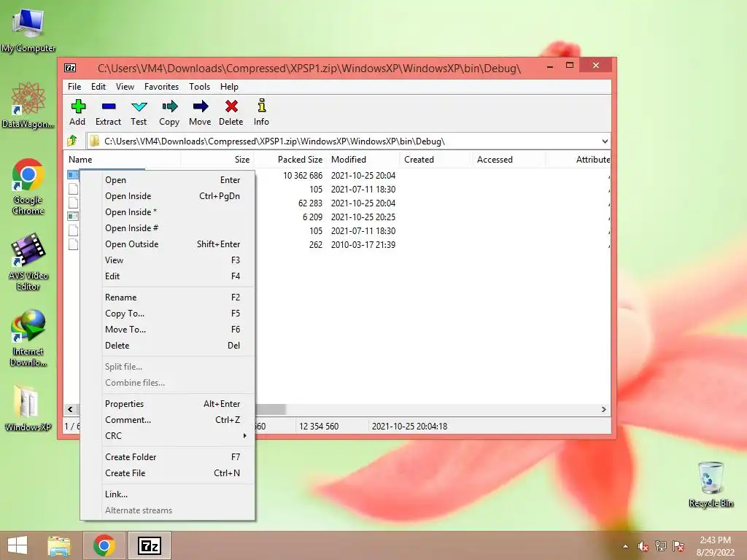Sort by Size column header
Viewport: 747px width, 560px height.
click(217, 160)
